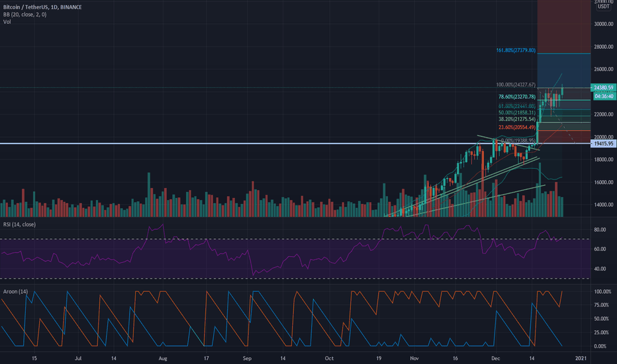Click the 0.00%(19388.95) Fibonacci label
Image resolution: width=617 pixels, height=364 pixels.
point(518,140)
